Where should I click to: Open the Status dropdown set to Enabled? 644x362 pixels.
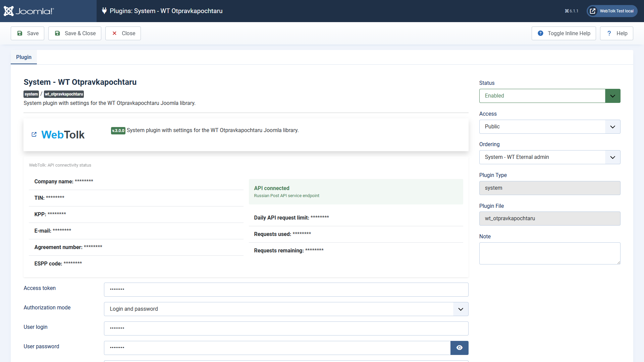click(550, 96)
